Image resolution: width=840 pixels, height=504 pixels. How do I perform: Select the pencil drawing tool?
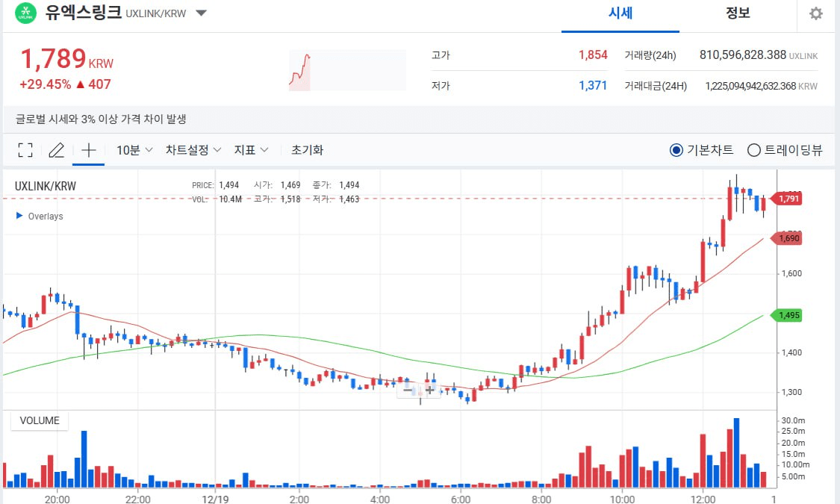pos(56,150)
